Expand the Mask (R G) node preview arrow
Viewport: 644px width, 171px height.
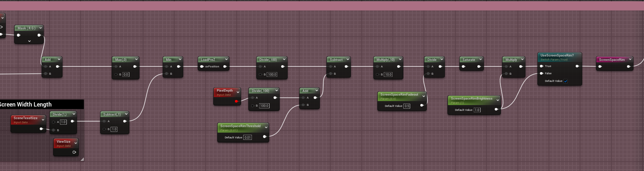coord(29,41)
